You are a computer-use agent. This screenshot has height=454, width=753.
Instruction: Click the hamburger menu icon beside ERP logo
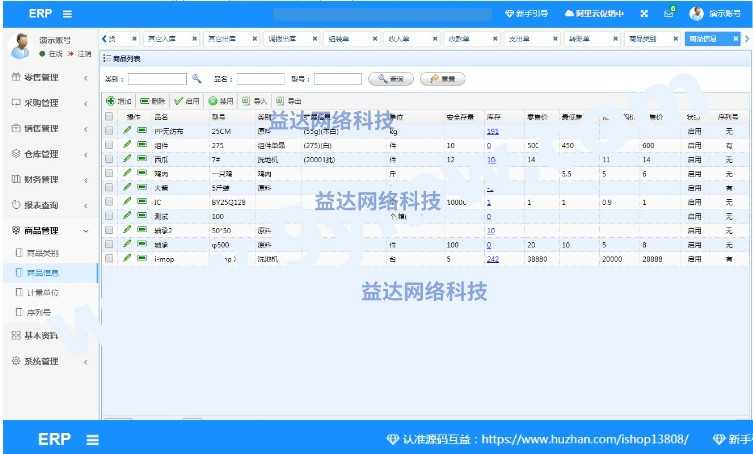pos(67,14)
